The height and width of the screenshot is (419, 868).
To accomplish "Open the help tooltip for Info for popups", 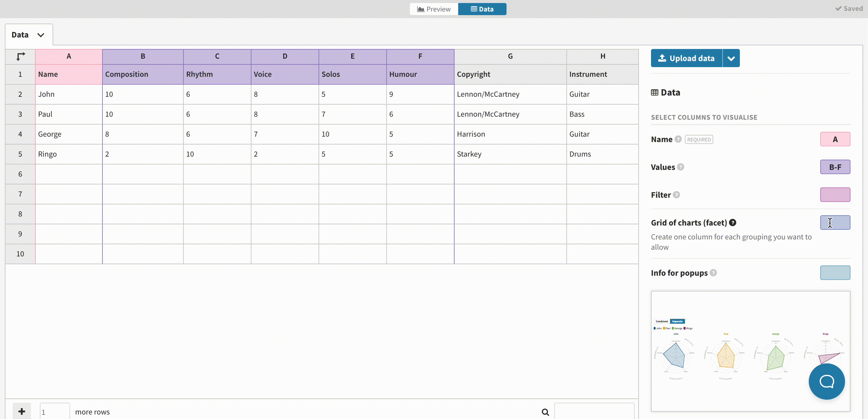I will [x=713, y=273].
